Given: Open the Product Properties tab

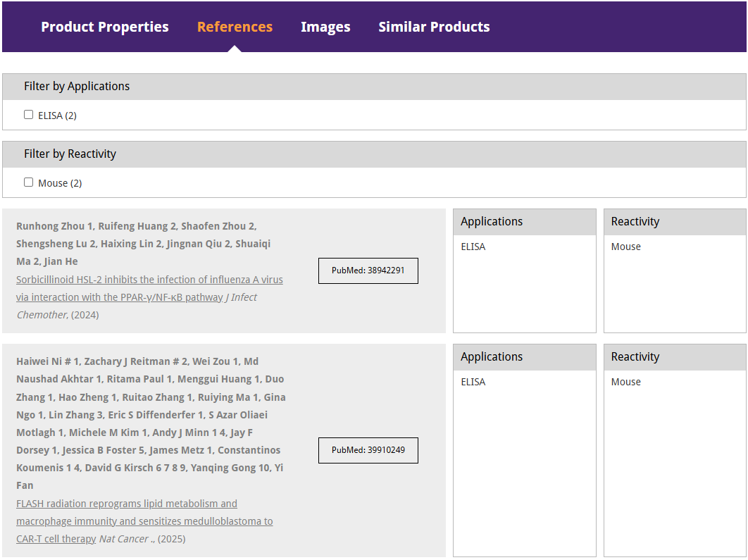Looking at the screenshot, I should point(105,27).
